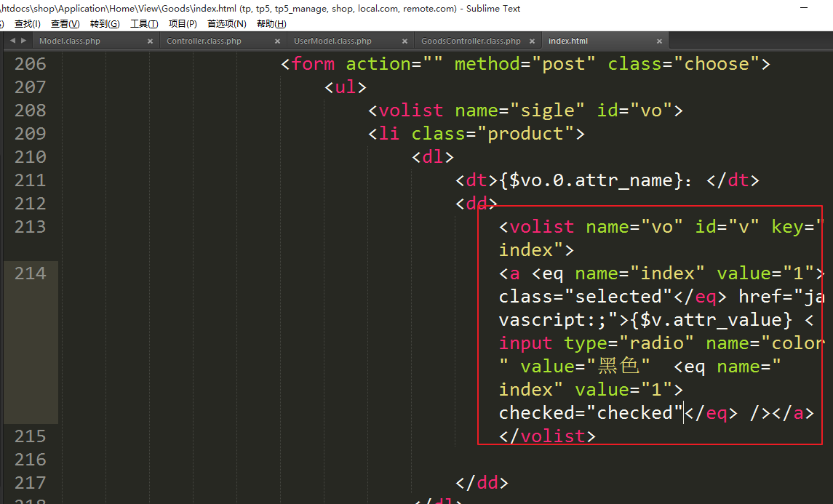The height and width of the screenshot is (504, 833).
Task: Close the index.html tab
Action: [660, 41]
